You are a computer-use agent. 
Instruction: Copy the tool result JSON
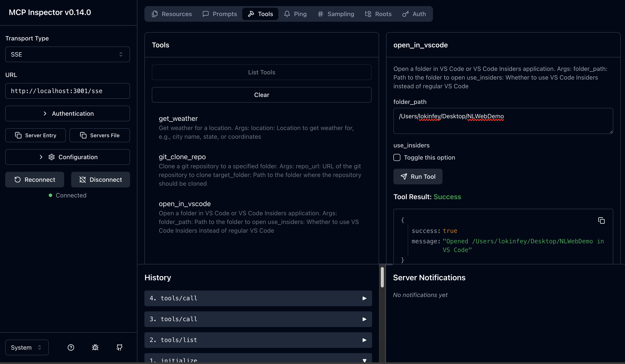click(601, 220)
